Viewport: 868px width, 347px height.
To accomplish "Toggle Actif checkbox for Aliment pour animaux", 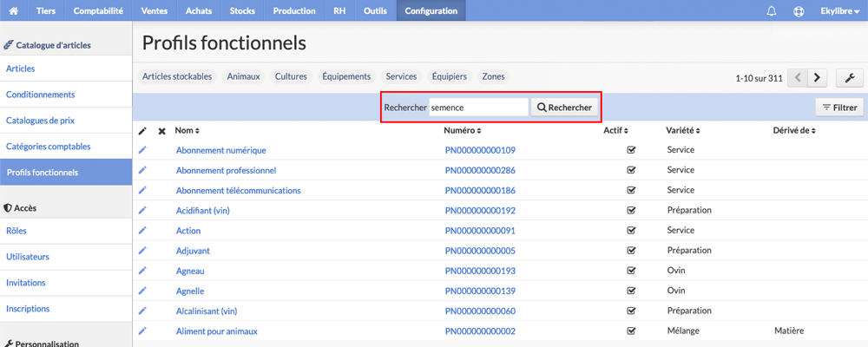I will click(630, 331).
